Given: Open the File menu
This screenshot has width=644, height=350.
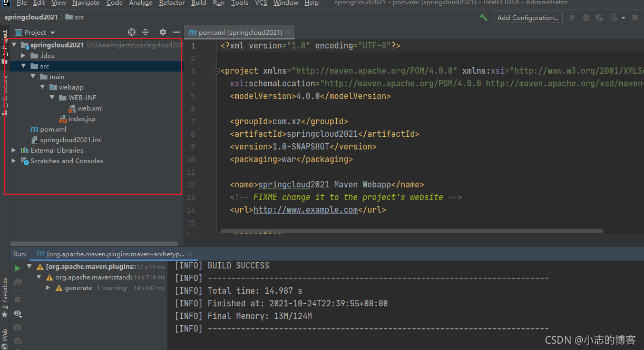Looking at the screenshot, I should [x=22, y=3].
